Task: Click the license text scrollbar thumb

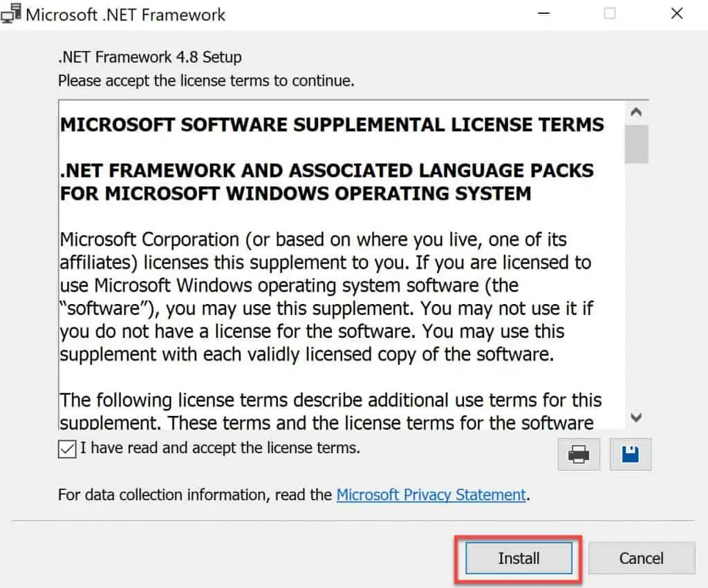Action: 637,144
